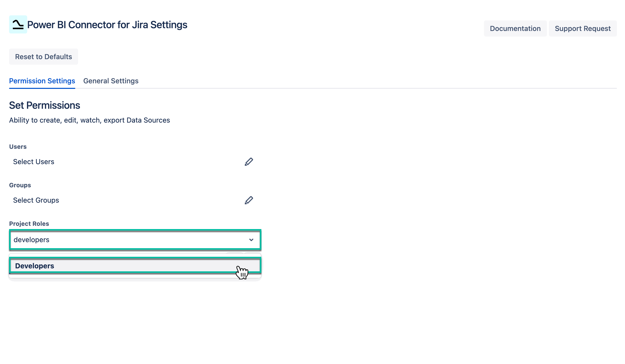Click the Select Groups field
The height and width of the screenshot is (364, 625).
(x=36, y=200)
